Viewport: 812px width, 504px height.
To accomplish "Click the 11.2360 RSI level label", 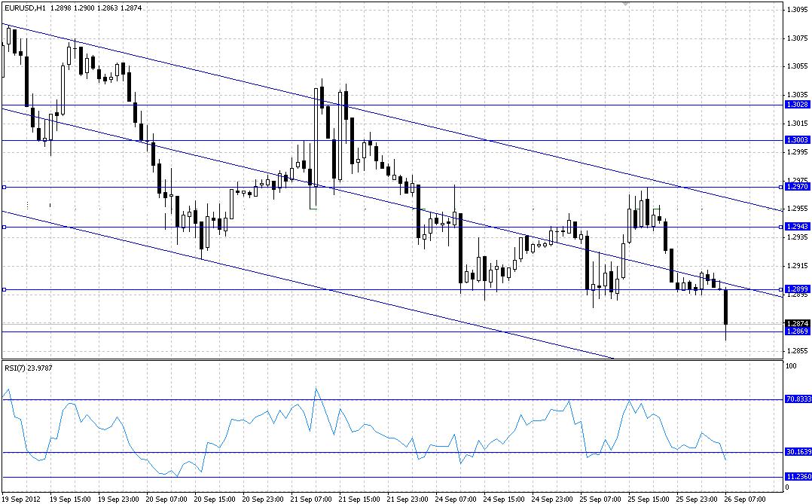I will (x=798, y=477).
